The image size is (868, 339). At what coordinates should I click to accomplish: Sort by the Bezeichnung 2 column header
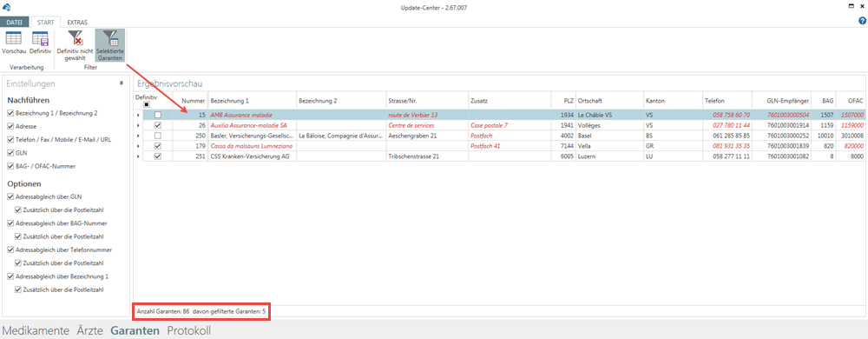(x=341, y=101)
